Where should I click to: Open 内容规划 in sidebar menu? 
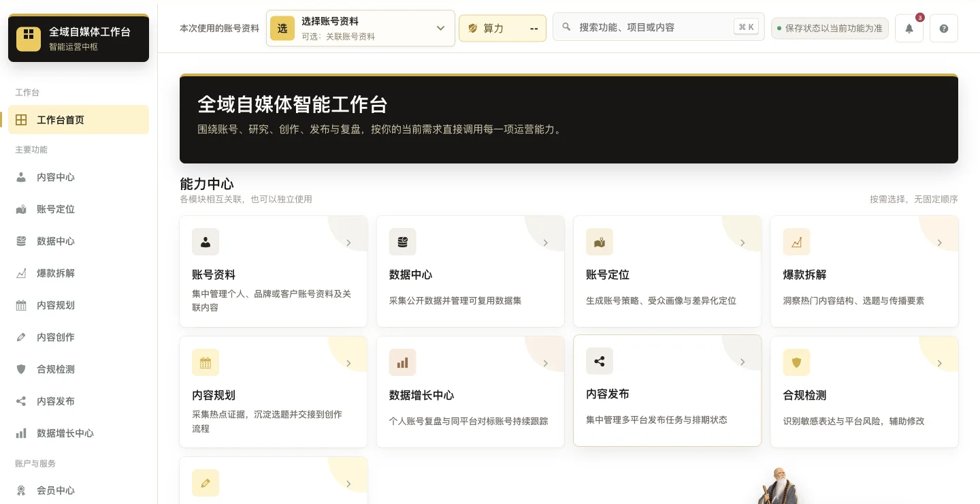[x=79, y=305]
